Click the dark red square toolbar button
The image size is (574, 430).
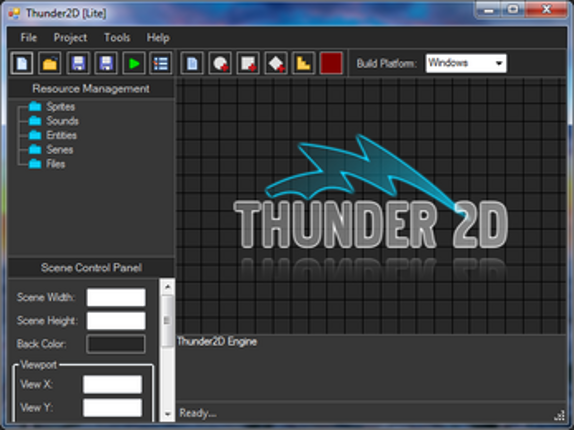(331, 63)
